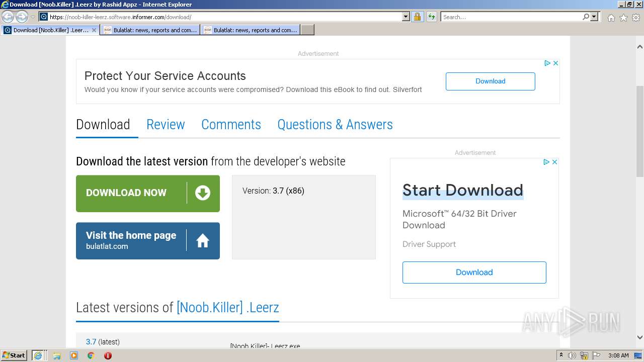Open the File Explorer folder taskbar icon
Image resolution: width=644 pixels, height=362 pixels.
tap(57, 355)
